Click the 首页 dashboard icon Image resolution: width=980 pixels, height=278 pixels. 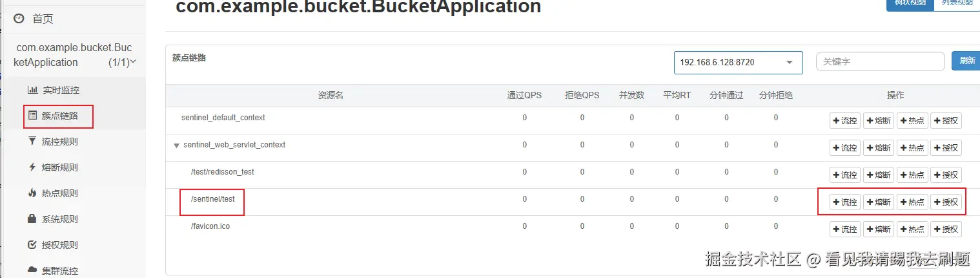[19, 19]
